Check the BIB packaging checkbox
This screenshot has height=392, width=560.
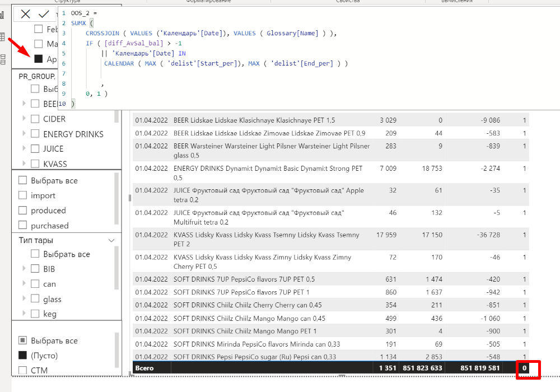(35, 268)
